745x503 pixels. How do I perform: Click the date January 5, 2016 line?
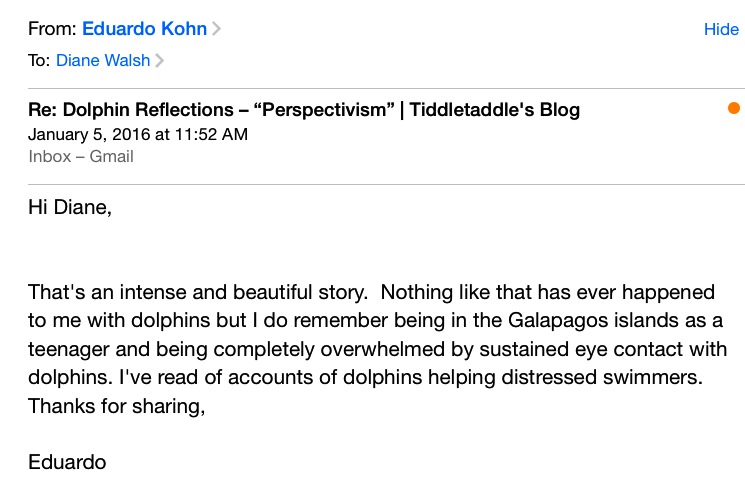tap(138, 134)
